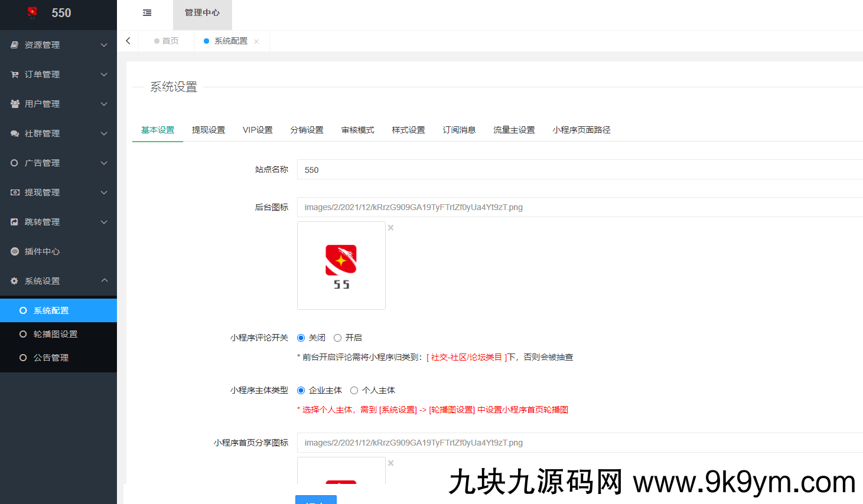The width and height of the screenshot is (863, 504).
Task: Select 开启 for 小程序评论开关
Action: coord(338,338)
